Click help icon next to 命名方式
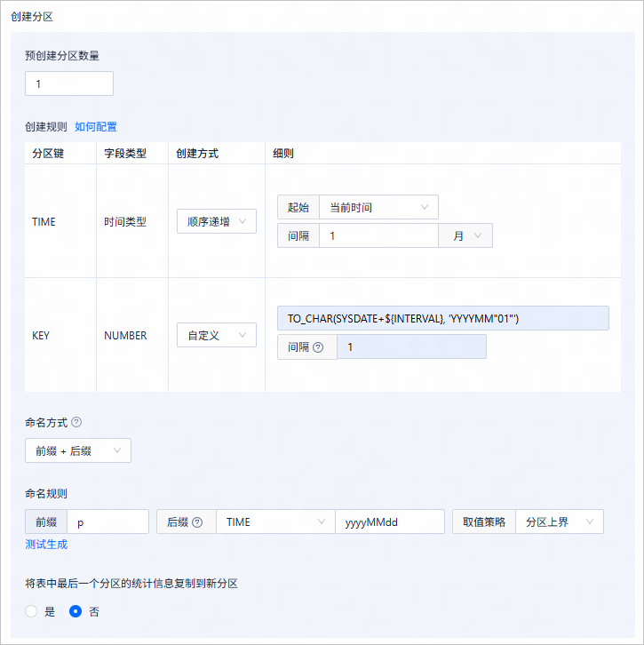Viewport: 644px width, 645px height. 76,422
